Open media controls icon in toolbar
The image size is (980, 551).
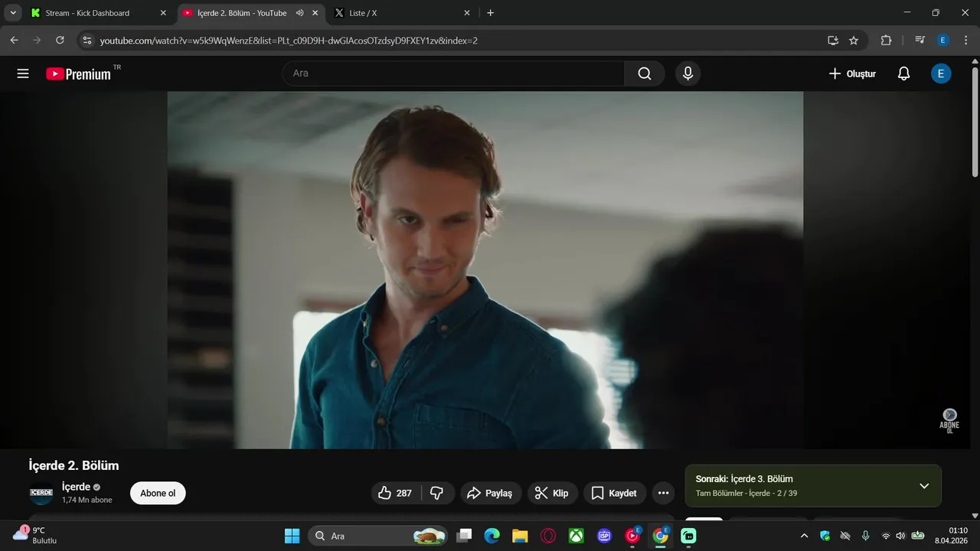920,41
